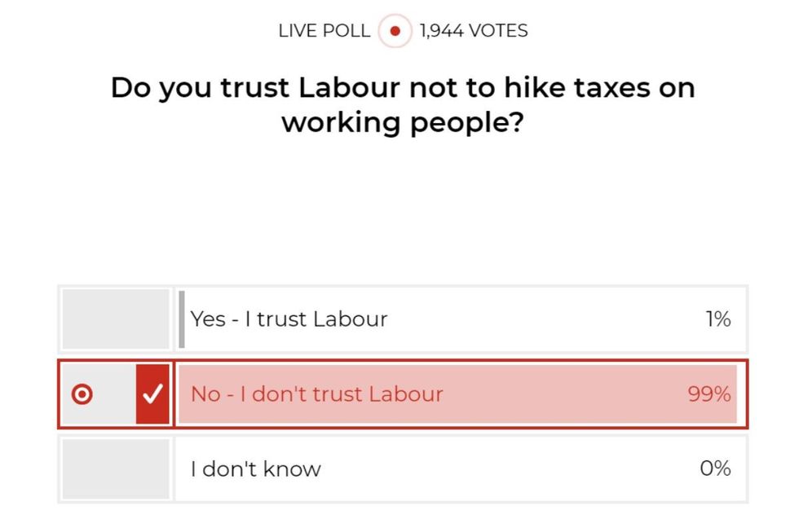
Task: Click the "LIVE POLL" label
Action: click(x=324, y=31)
